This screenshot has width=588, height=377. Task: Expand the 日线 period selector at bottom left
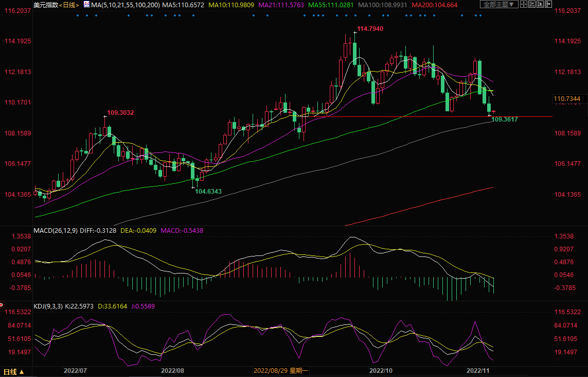pyautogui.click(x=13, y=371)
